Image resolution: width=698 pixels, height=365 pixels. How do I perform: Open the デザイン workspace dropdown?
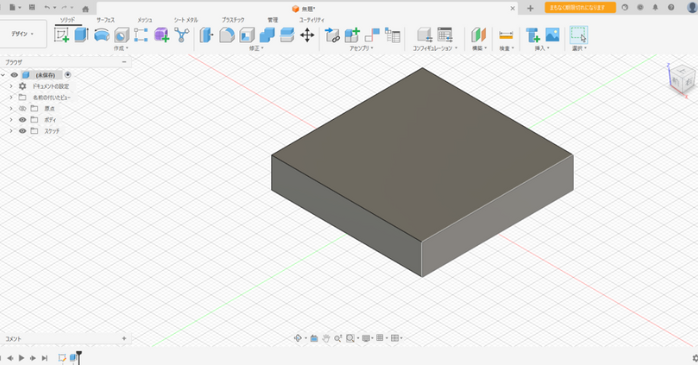(x=22, y=34)
